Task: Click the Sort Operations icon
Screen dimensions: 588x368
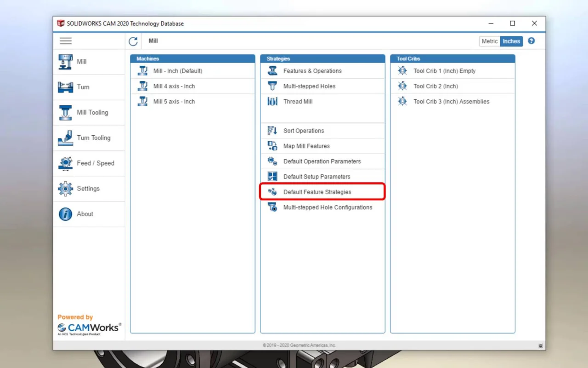Action: (x=272, y=131)
